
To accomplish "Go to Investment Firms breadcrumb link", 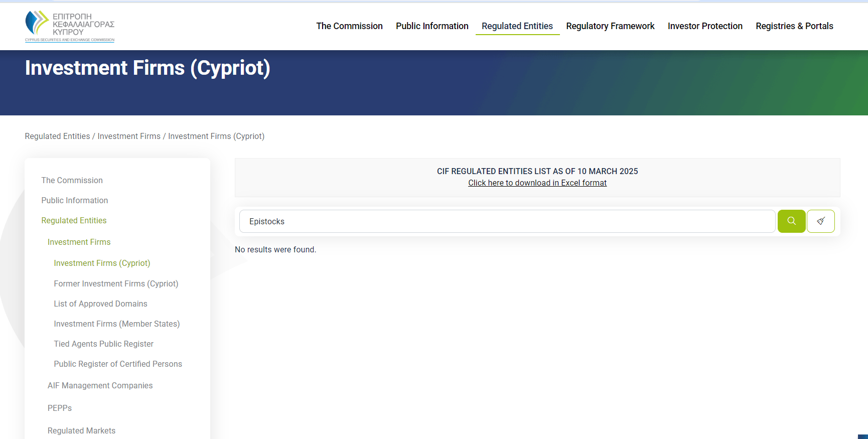I will pos(129,136).
